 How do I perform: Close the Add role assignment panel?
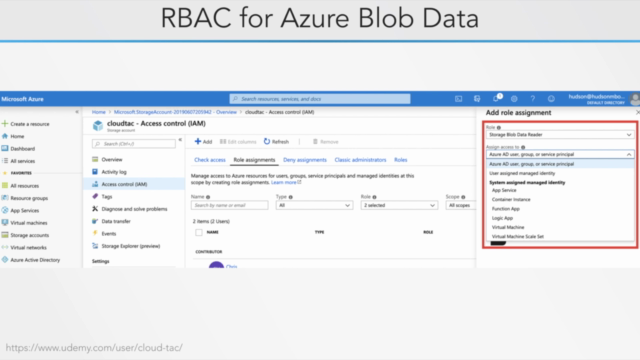637,112
